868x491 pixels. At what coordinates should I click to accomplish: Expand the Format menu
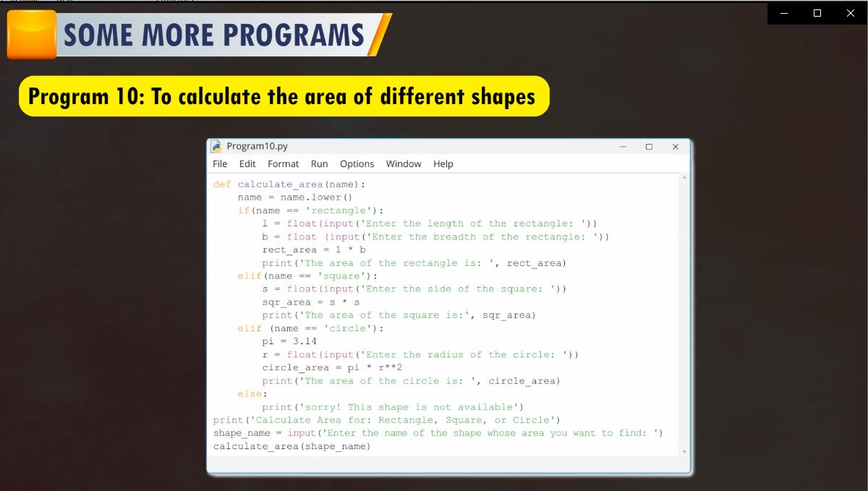283,164
